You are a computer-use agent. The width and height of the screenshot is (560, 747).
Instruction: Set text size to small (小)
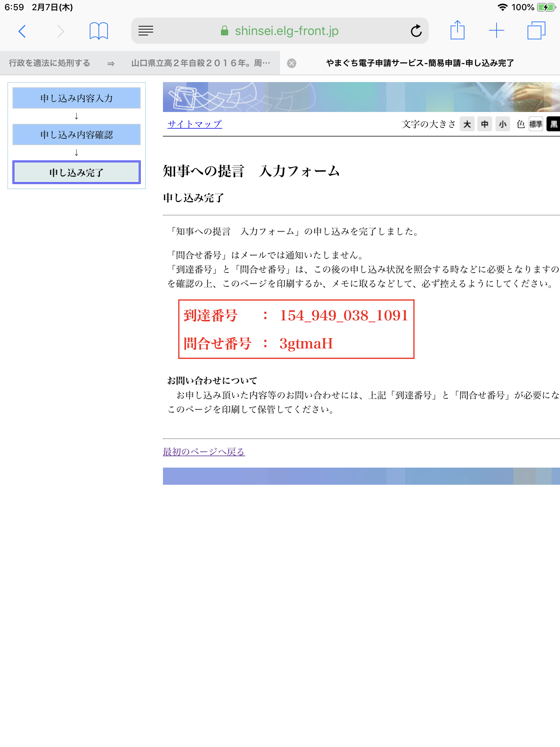503,124
